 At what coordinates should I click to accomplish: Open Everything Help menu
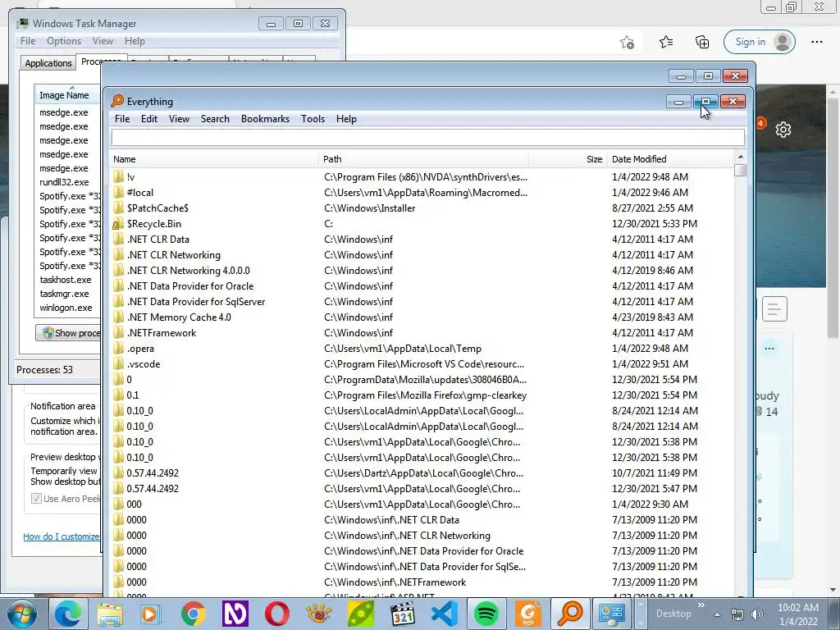(346, 119)
